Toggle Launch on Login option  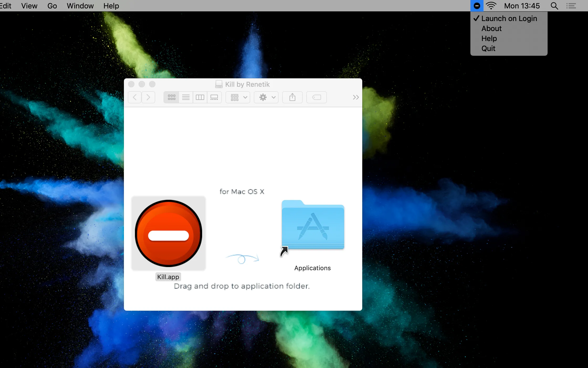coord(509,18)
